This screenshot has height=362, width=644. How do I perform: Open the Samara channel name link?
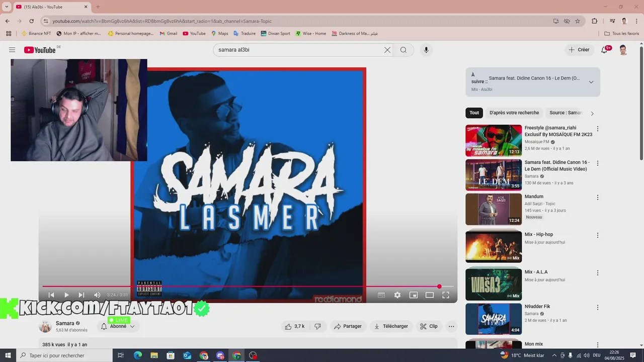(x=65, y=323)
